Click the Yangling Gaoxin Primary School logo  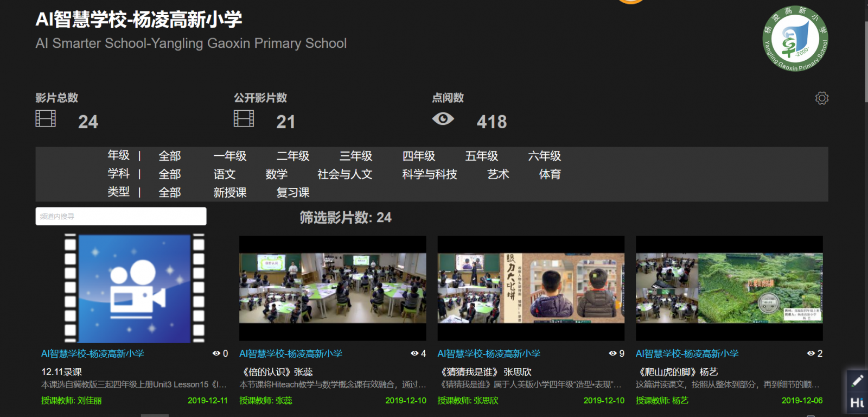(x=795, y=39)
